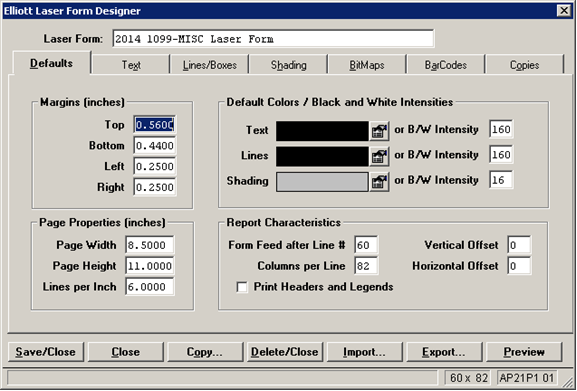Screen dimensions: 577x391
Task: Open color picker icon for Text color
Action: coord(379,131)
